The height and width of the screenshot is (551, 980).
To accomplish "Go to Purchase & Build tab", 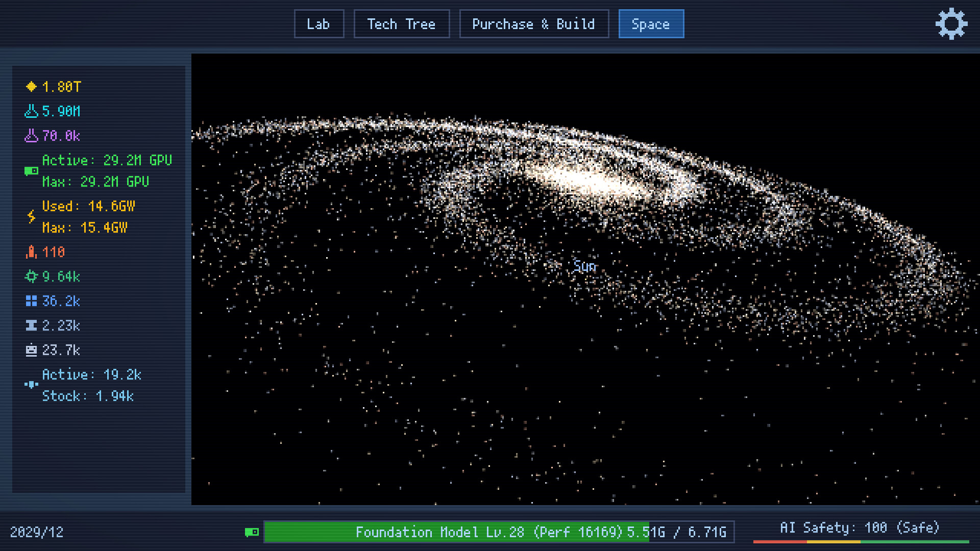I will (534, 24).
